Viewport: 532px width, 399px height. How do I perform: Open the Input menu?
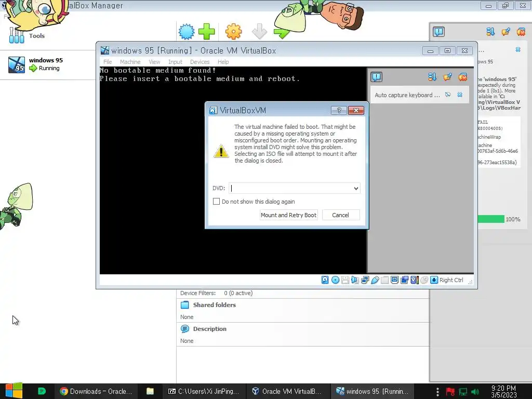click(x=175, y=62)
